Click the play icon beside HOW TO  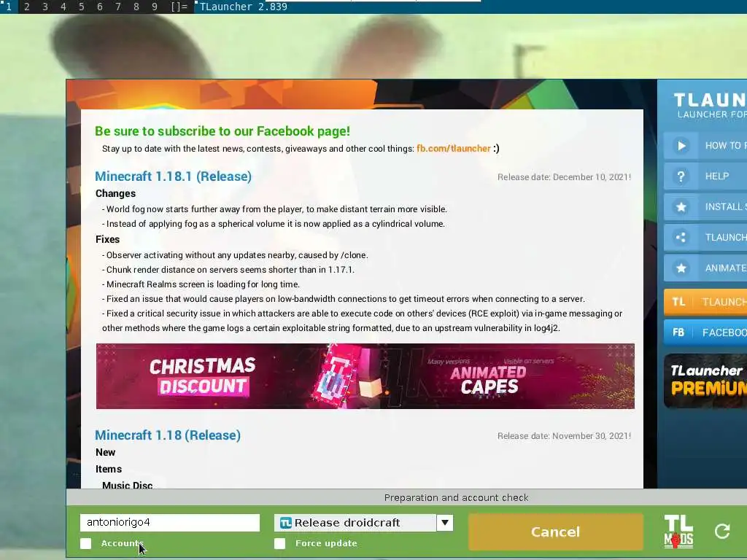click(x=681, y=146)
